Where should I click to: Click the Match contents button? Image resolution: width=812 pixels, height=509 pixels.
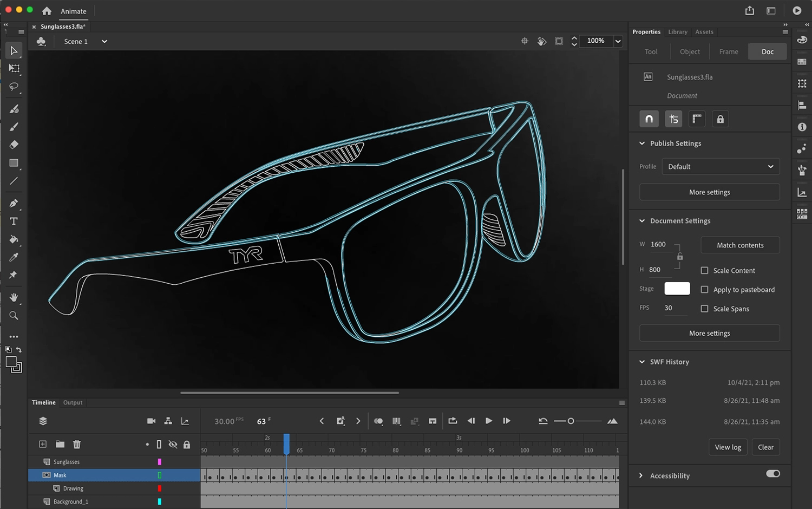point(740,245)
